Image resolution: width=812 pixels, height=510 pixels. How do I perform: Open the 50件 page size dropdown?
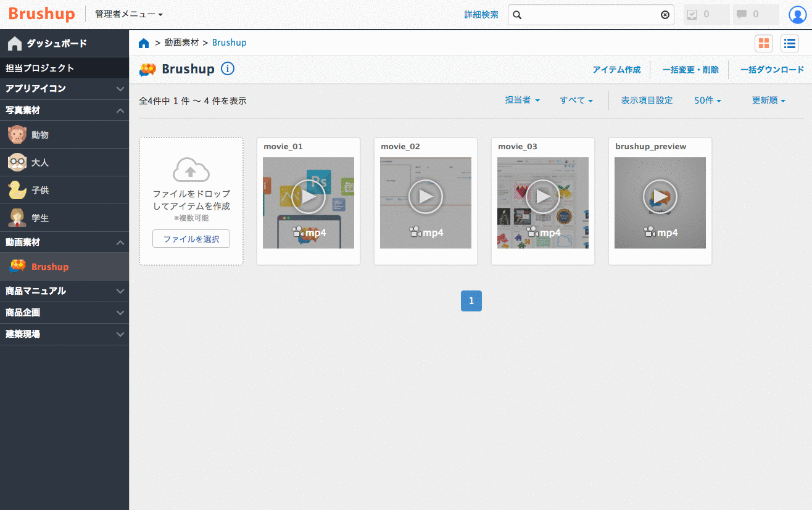(x=708, y=100)
